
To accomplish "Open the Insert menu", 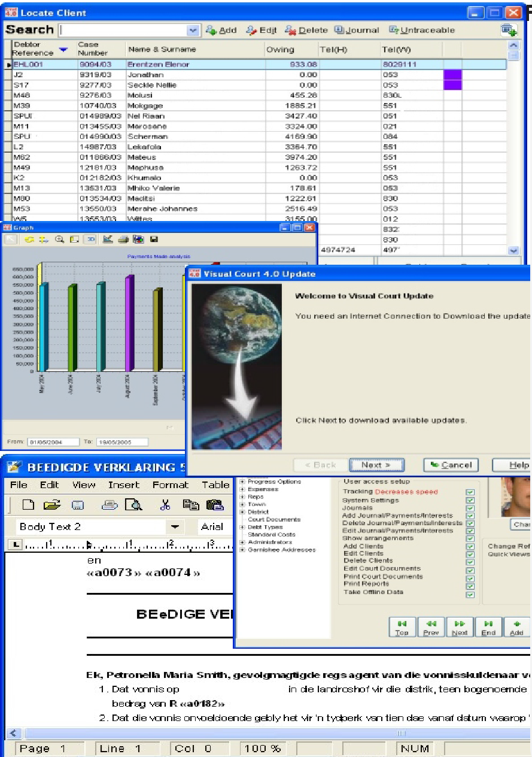I will 124,485.
